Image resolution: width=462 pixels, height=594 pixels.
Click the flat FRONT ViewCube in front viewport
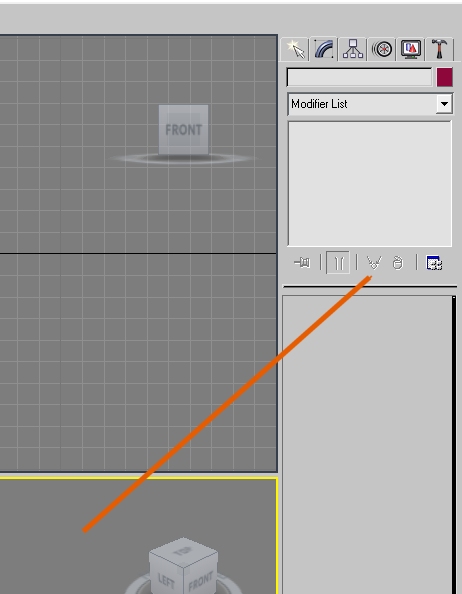[183, 130]
